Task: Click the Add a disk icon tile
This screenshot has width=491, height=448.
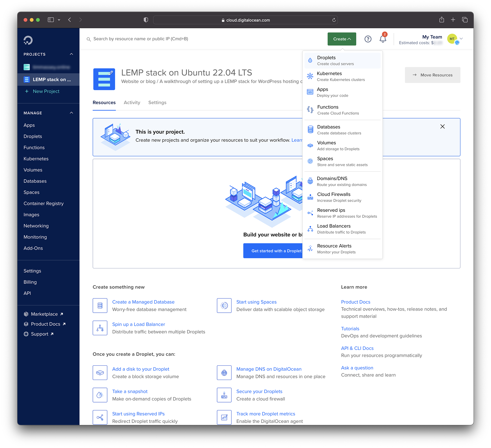Action: (x=100, y=373)
